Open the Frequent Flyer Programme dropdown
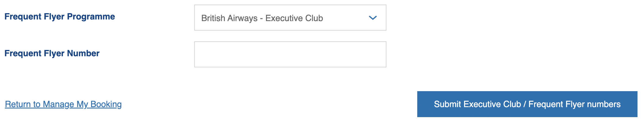Viewport: 644px width, 132px height. pos(290,18)
